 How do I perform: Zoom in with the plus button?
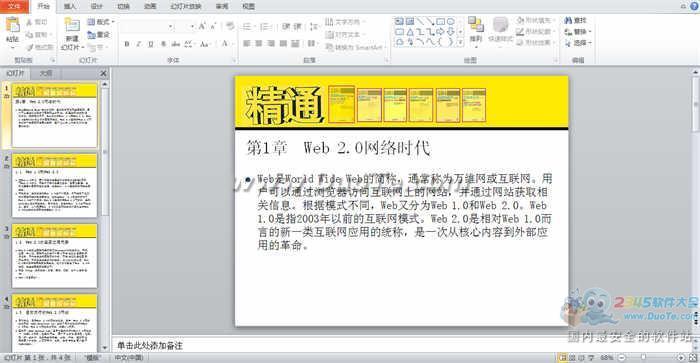click(x=681, y=358)
